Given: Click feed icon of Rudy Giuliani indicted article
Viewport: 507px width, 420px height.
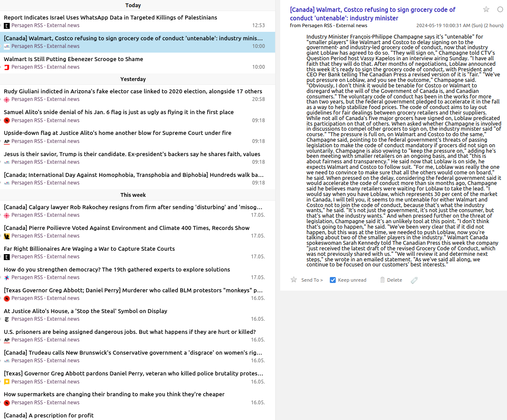Looking at the screenshot, I should [7, 100].
